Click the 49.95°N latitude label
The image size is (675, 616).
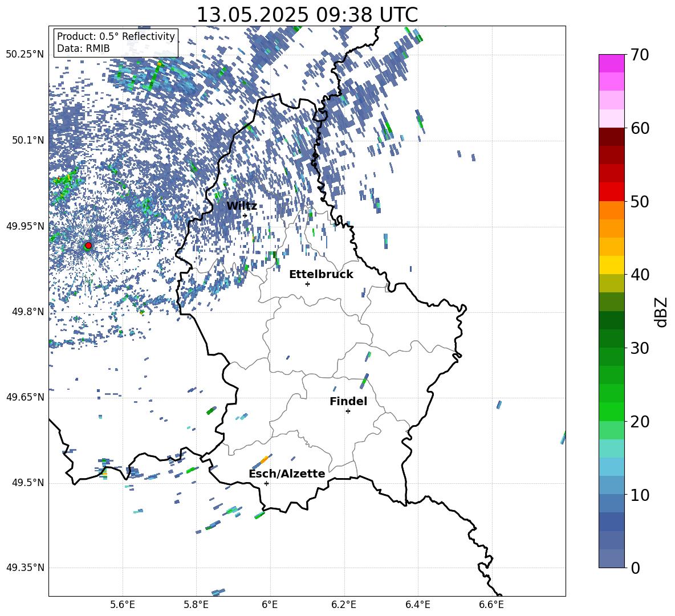(25, 226)
